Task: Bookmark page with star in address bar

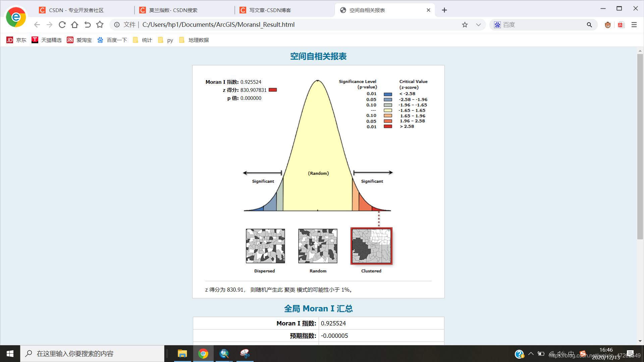Action: pyautogui.click(x=465, y=24)
